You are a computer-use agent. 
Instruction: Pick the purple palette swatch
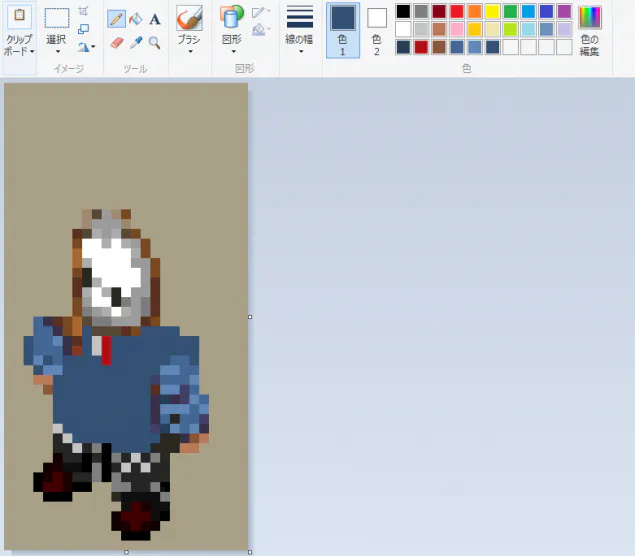564,11
